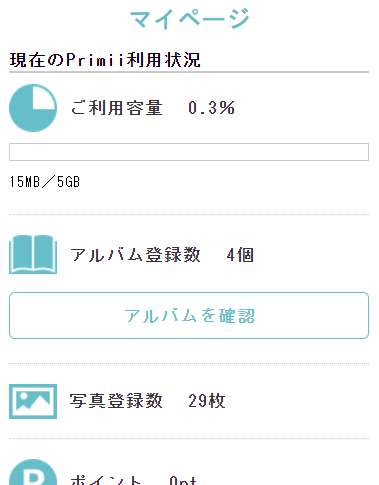Click the 写真登録数 label text
Image resolution: width=379 pixels, height=485 pixels.
(x=116, y=401)
